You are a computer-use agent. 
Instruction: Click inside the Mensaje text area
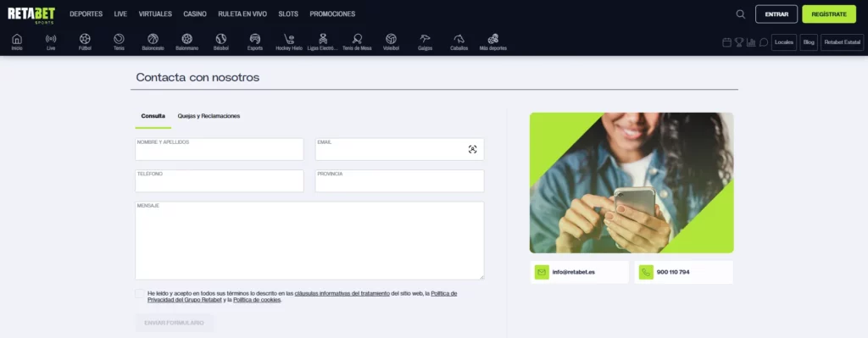point(309,241)
